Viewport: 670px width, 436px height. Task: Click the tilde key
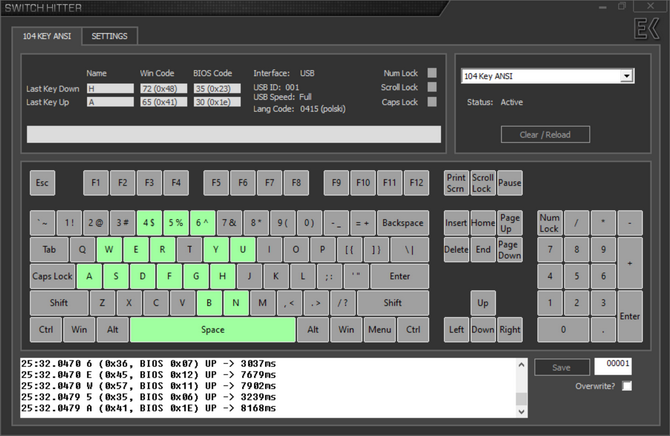click(x=42, y=223)
